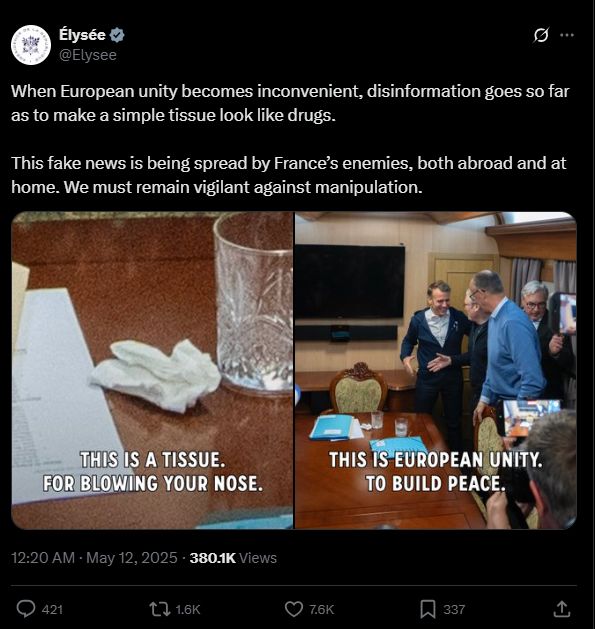Open the three-dot more options menu
The height and width of the screenshot is (629, 595).
(567, 35)
